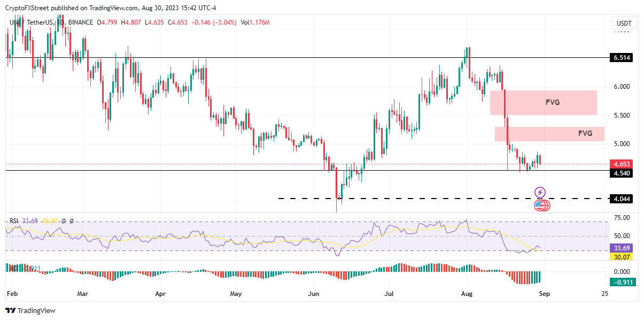Click the purple lightning event marker icon
This screenshot has width=644, height=320.
540,192
